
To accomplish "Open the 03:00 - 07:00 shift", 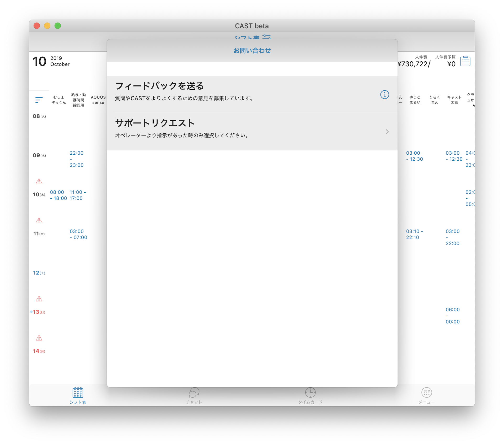I will coord(78,234).
